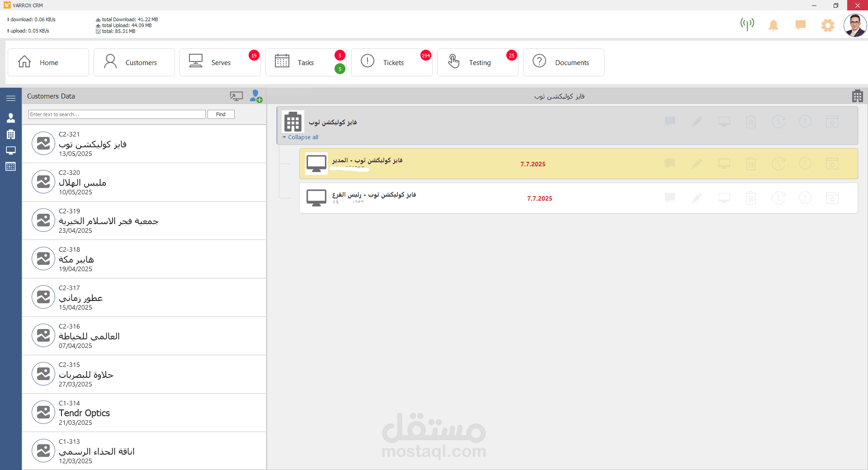868x470 pixels.
Task: Select the رئيس الفرع device row
Action: (x=578, y=198)
